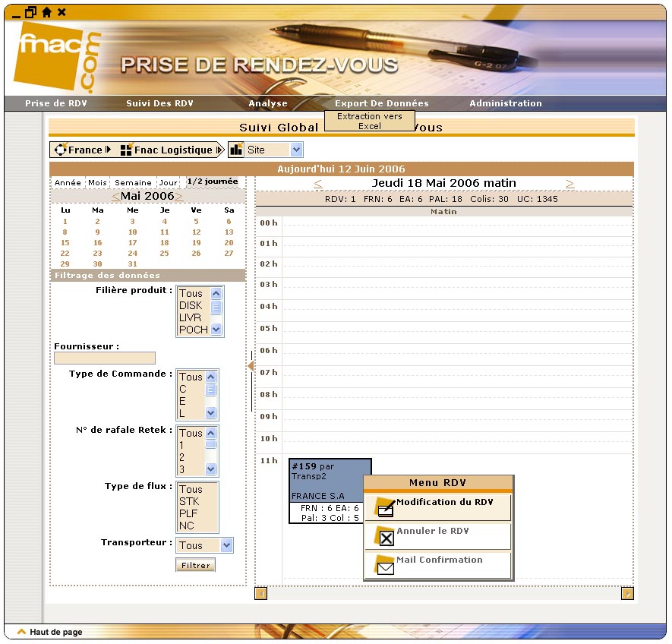
Task: Select Mail Confirmation menu entry
Action: pos(438,565)
